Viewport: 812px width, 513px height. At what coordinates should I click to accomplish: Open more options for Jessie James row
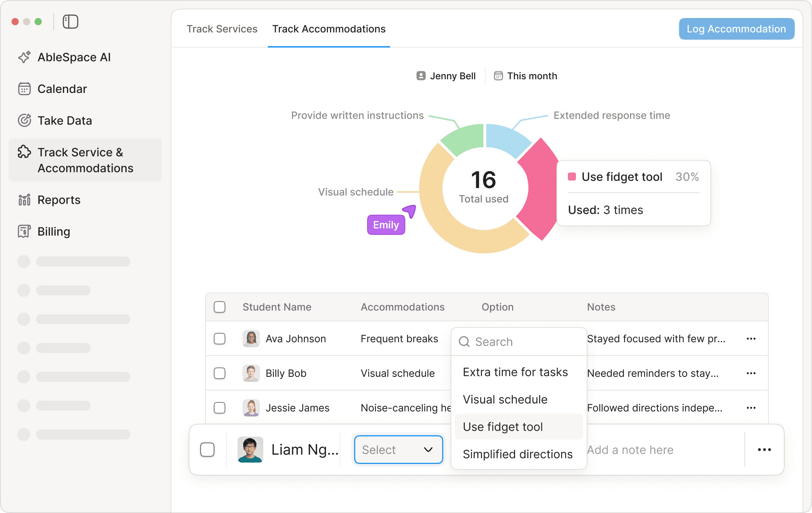[751, 408]
